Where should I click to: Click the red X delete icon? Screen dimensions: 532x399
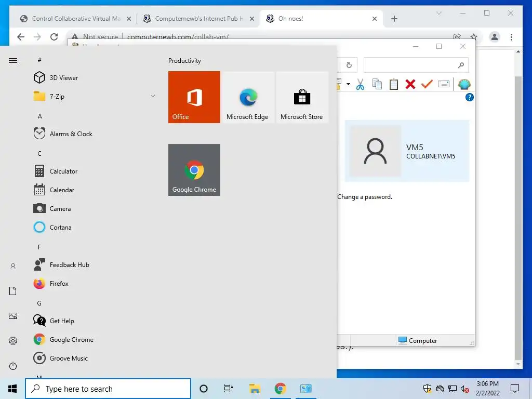click(x=410, y=84)
